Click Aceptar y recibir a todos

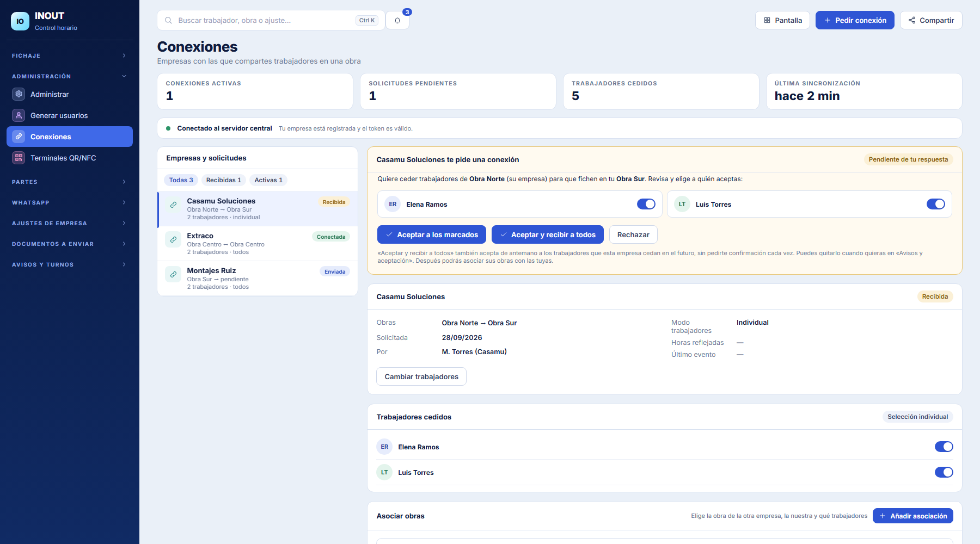click(x=547, y=234)
